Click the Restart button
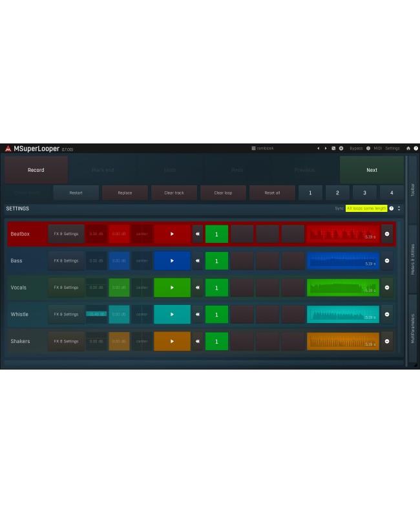420x513 pixels. [76, 193]
